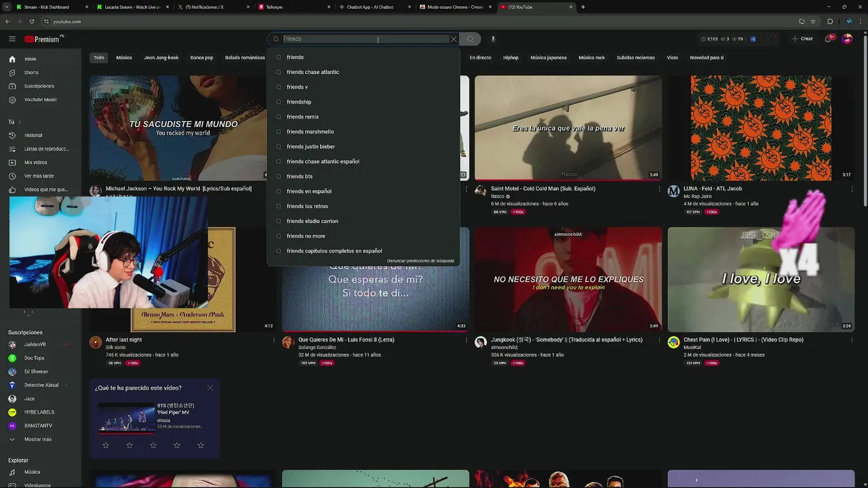Click inside the YouTube search input
868x488 pixels.
pos(365,39)
